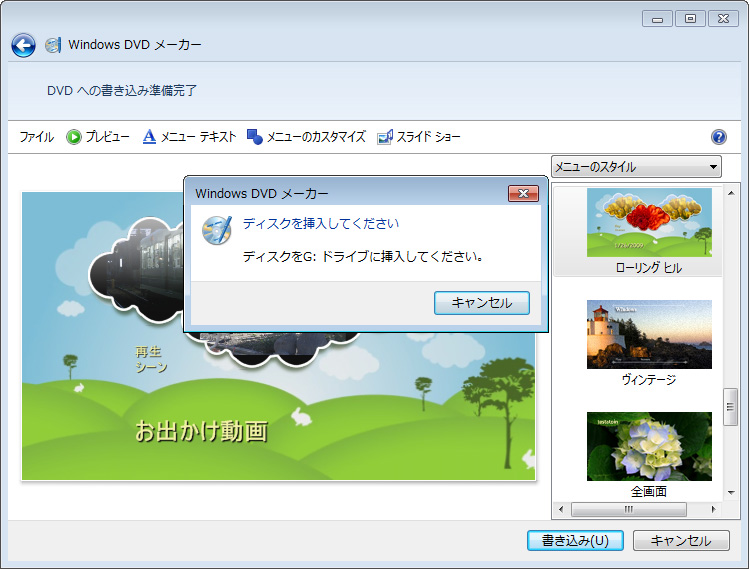Click the bottom キャンセル button of the main window
This screenshot has width=749, height=569.
tap(681, 540)
